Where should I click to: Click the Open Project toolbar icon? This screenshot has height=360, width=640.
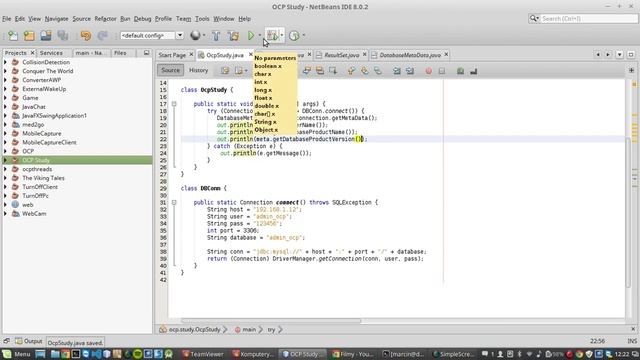click(x=46, y=36)
